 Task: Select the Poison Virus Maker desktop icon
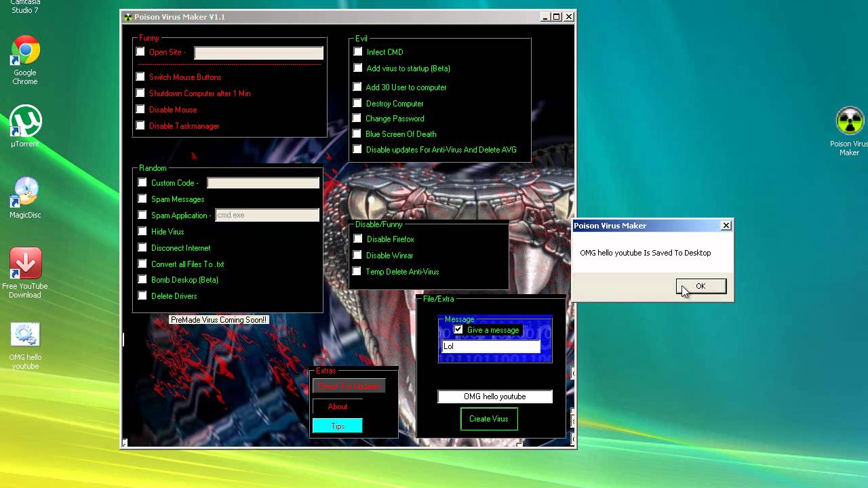point(849,131)
